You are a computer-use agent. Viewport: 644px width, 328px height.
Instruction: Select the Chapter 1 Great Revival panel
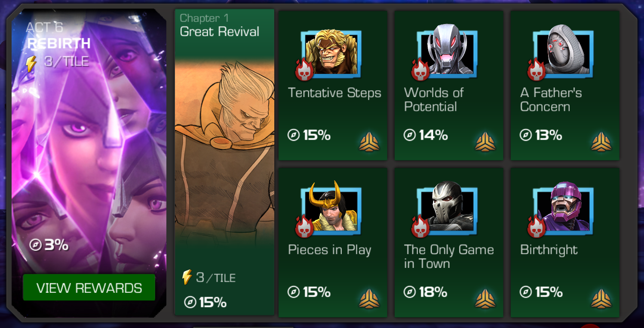pos(224,162)
